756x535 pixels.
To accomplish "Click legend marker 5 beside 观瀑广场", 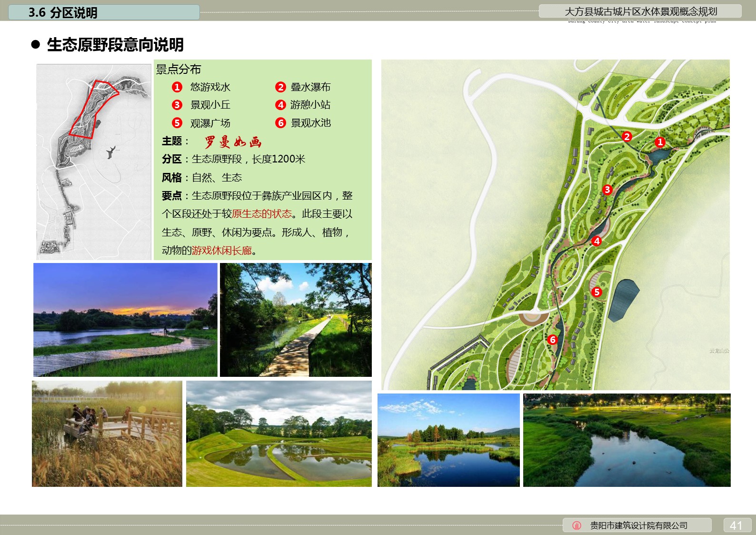I will [177, 123].
